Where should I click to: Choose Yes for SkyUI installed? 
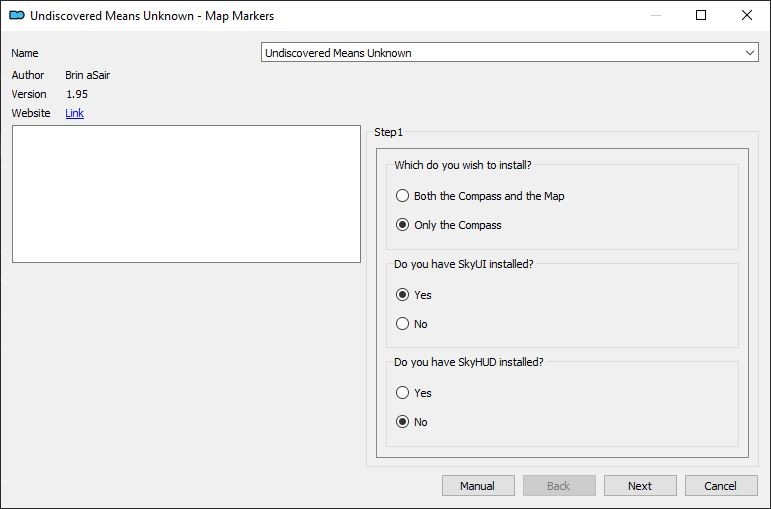[x=402, y=295]
